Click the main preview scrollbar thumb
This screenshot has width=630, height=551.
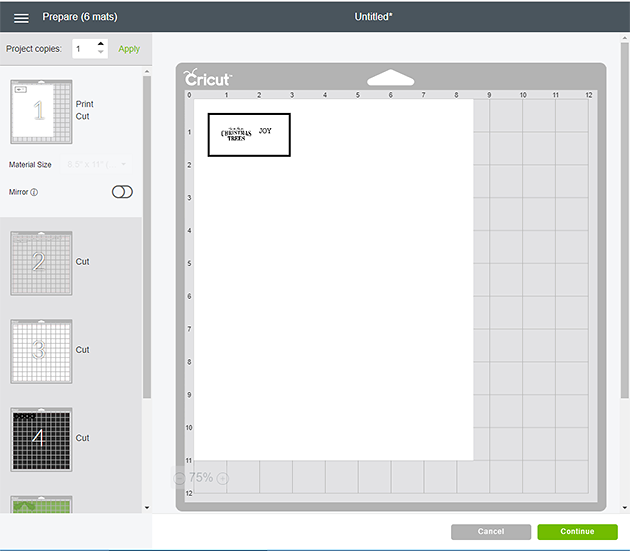click(625, 221)
